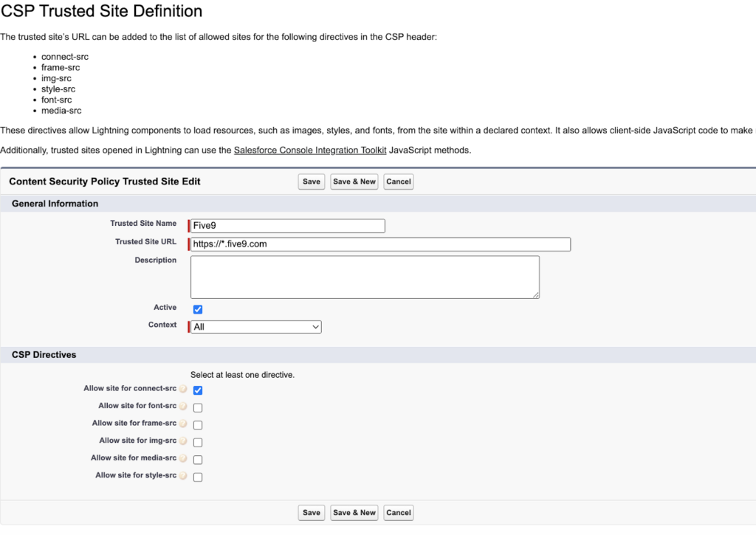This screenshot has width=756, height=535.
Task: Open help icon for style-src directive
Action: [183, 475]
